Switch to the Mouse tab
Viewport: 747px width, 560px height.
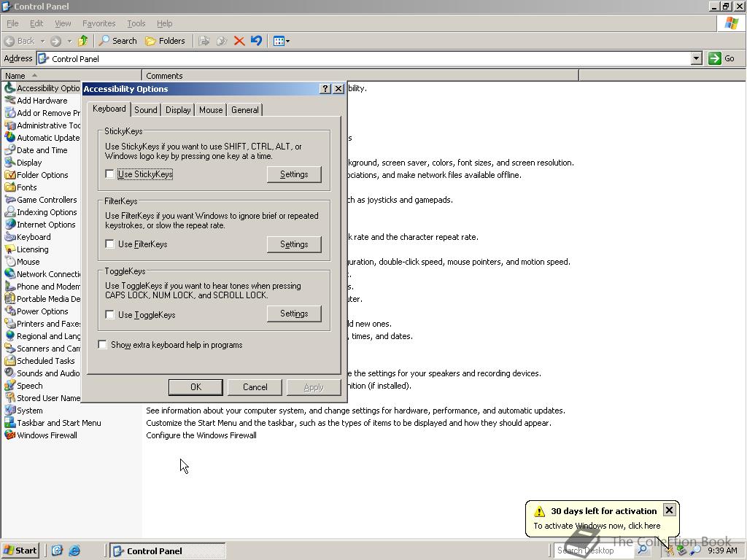pyautogui.click(x=211, y=110)
